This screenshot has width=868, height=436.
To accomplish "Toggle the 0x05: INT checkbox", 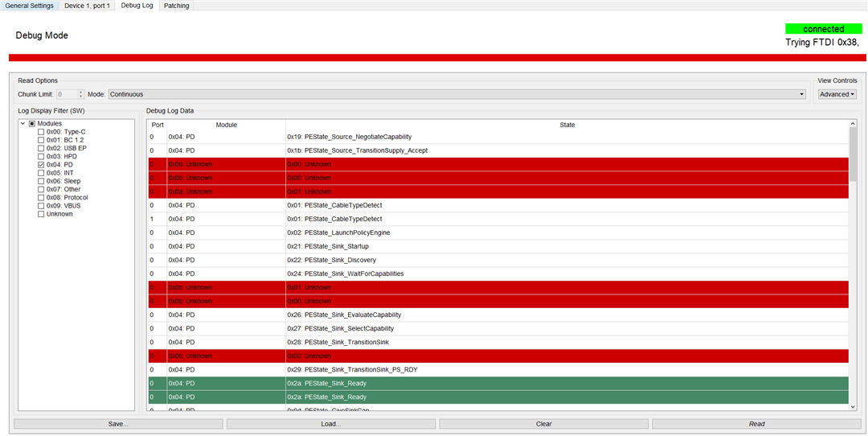I will pyautogui.click(x=41, y=173).
